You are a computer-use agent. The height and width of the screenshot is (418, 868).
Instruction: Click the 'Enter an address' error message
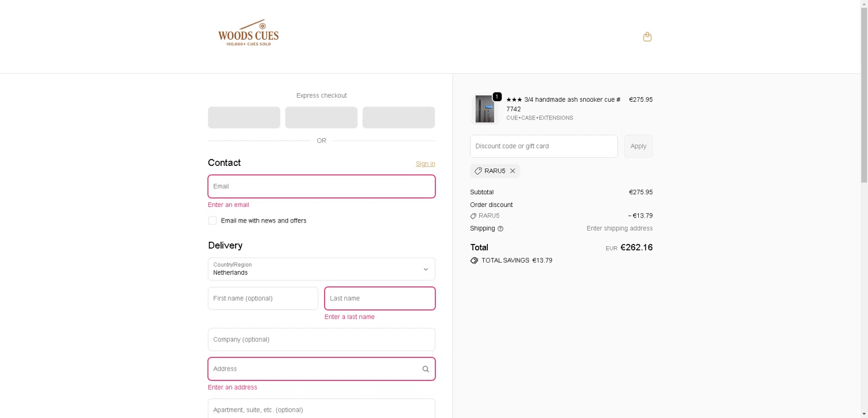(233, 387)
